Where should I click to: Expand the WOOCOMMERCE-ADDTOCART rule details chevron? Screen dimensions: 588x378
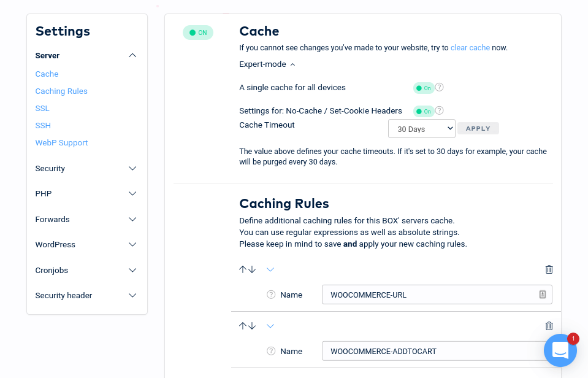coord(270,326)
